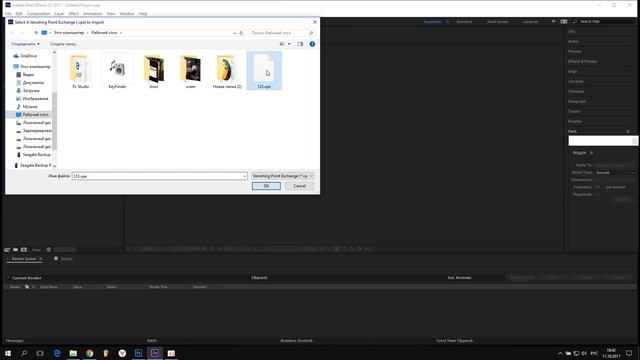Screen dimensions: 640x360
Task: Expand the Character panel
Action: click(576, 91)
